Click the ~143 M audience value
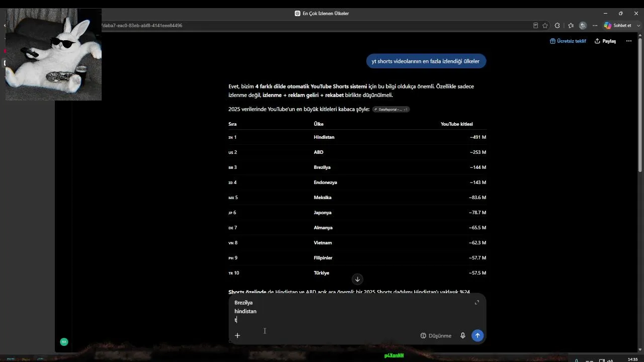Image resolution: width=644 pixels, height=362 pixels. coord(478,183)
